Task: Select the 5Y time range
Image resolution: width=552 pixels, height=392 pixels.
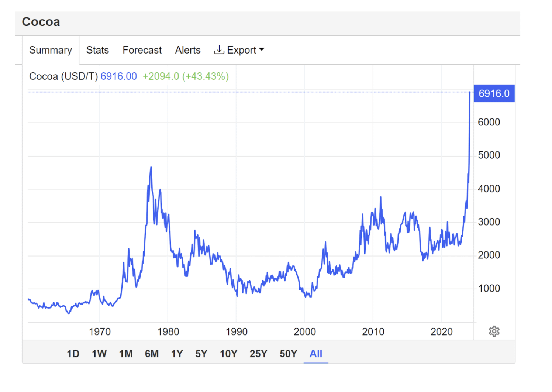Action: click(201, 354)
